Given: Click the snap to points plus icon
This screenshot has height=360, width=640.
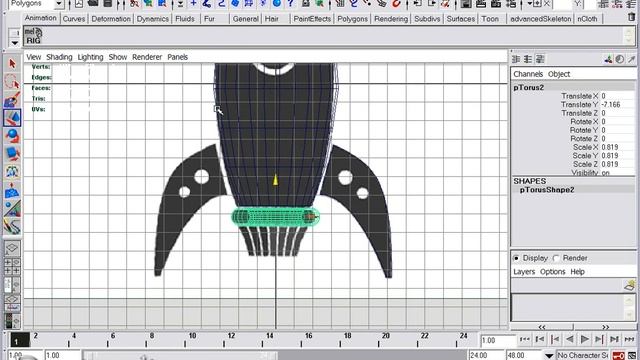Looking at the screenshot, I should click(193, 4).
